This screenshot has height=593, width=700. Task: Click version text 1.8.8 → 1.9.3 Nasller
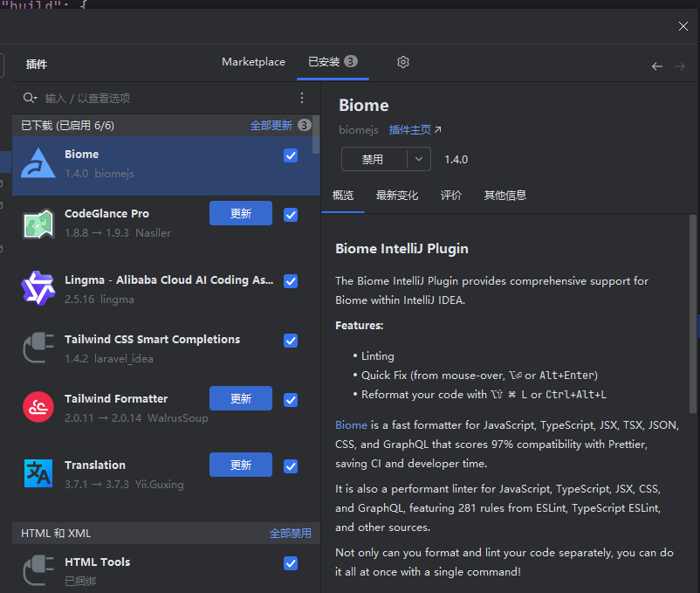[118, 233]
